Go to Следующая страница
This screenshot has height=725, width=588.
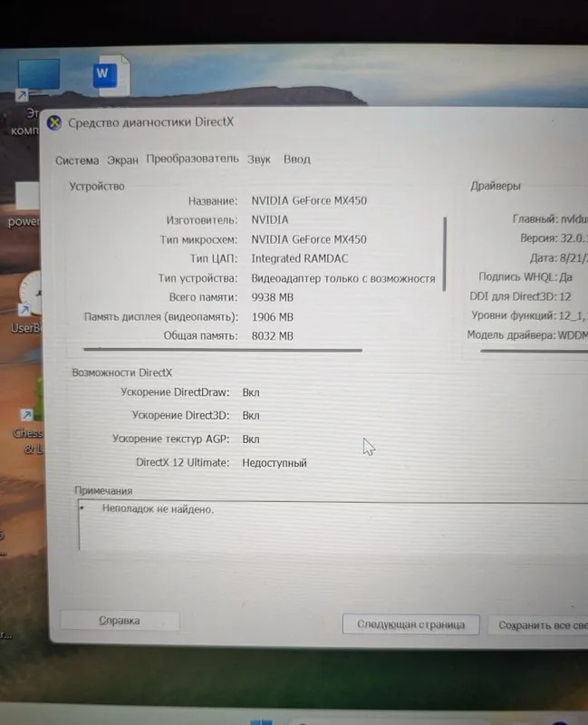pyautogui.click(x=411, y=624)
